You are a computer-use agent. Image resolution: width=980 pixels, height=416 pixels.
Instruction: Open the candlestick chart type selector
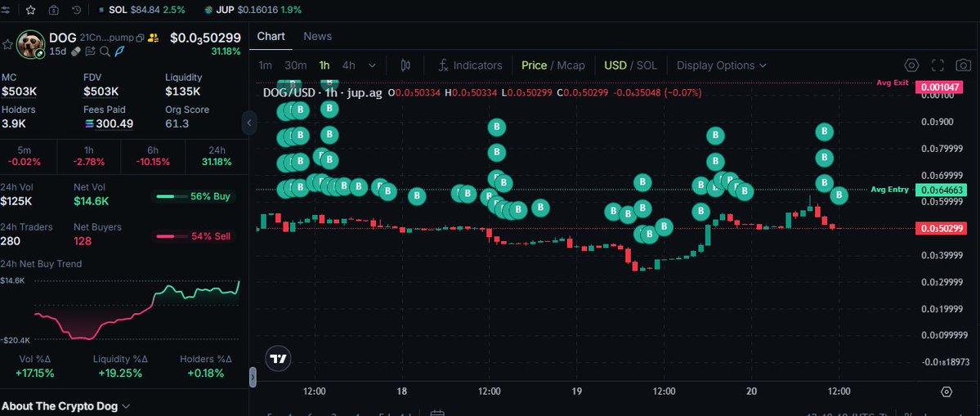(x=405, y=65)
